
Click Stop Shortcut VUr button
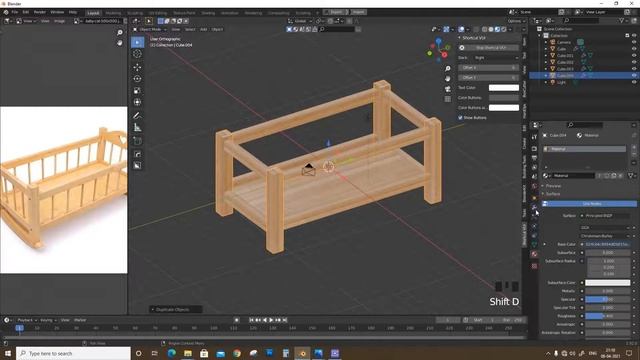(489, 48)
